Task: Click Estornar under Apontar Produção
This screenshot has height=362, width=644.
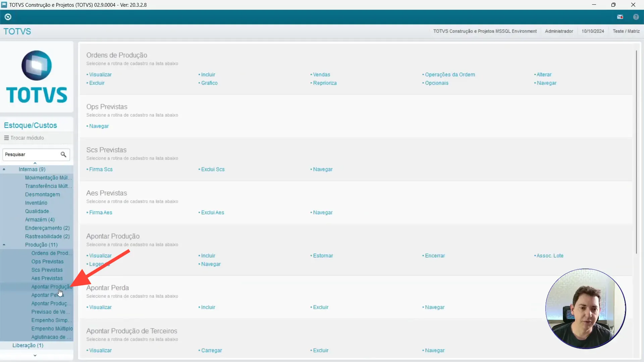Action: click(323, 255)
